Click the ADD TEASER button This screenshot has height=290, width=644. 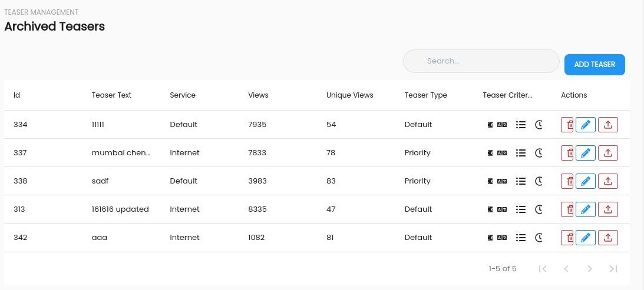tap(595, 65)
